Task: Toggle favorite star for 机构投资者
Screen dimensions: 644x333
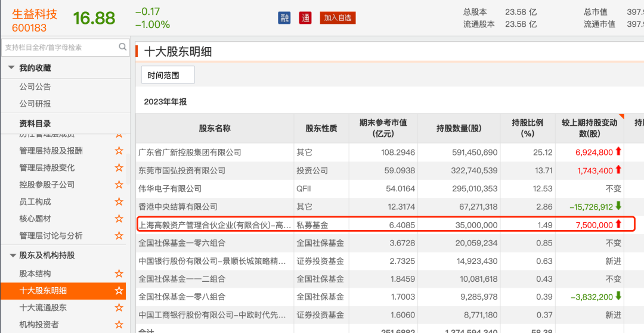Action: click(119, 325)
